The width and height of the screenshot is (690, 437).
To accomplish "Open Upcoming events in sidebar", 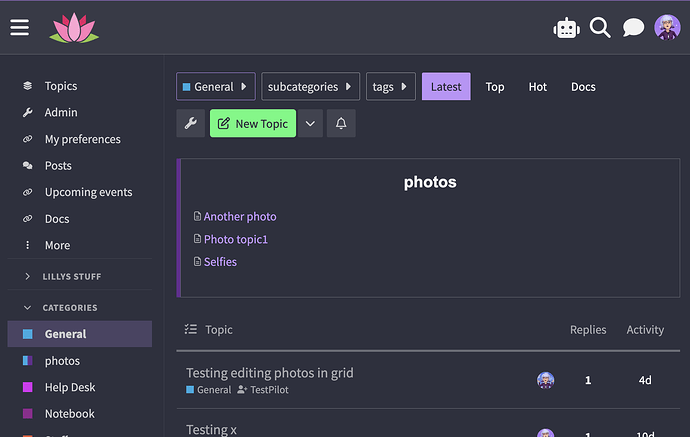I will coord(88,192).
